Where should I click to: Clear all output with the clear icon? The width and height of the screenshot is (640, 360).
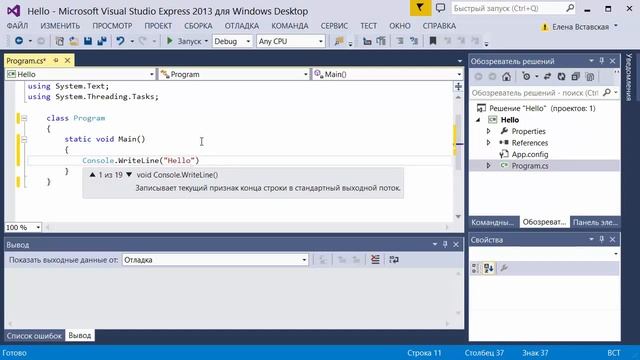click(375, 260)
